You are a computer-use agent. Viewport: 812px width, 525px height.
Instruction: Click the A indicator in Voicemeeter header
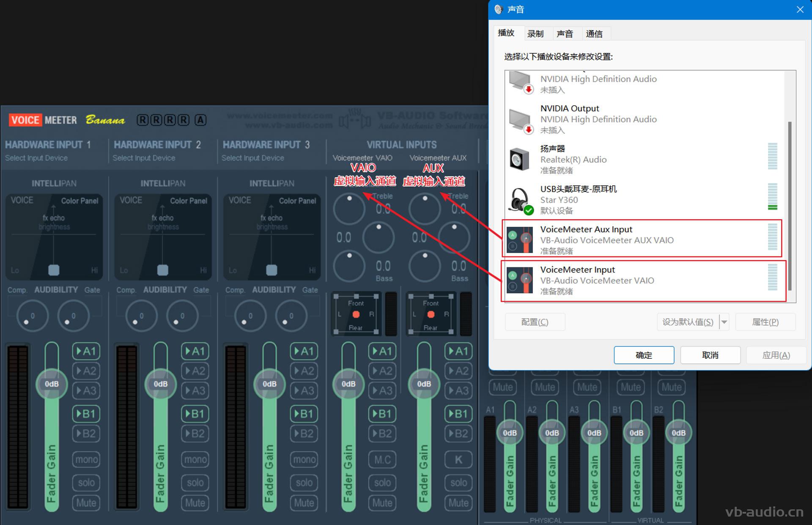(x=200, y=120)
